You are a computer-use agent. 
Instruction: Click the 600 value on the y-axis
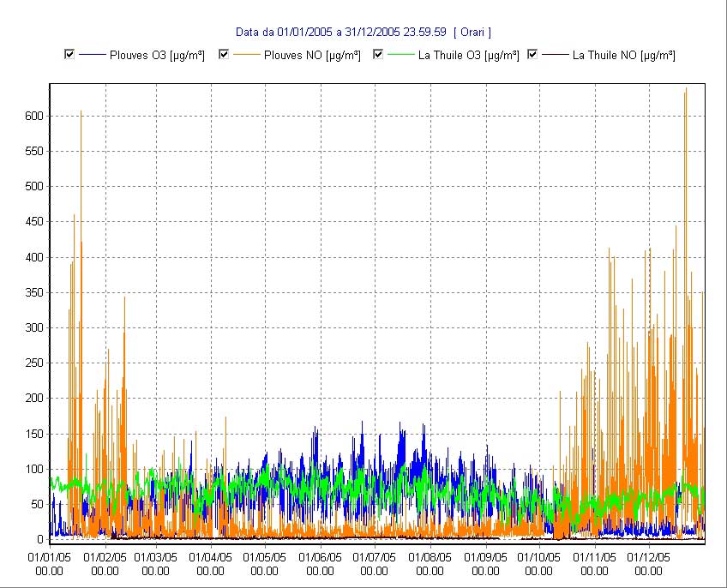(33, 116)
